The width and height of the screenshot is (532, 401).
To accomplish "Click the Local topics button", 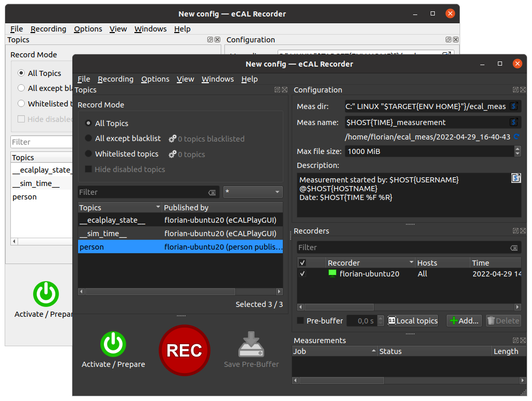I will coord(413,321).
